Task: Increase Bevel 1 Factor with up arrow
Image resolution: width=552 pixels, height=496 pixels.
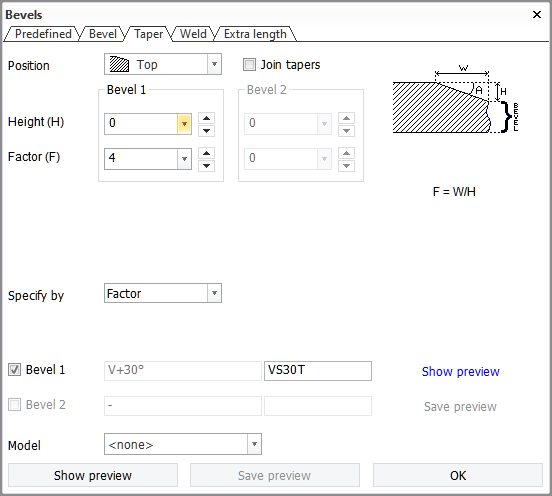Action: 206,153
